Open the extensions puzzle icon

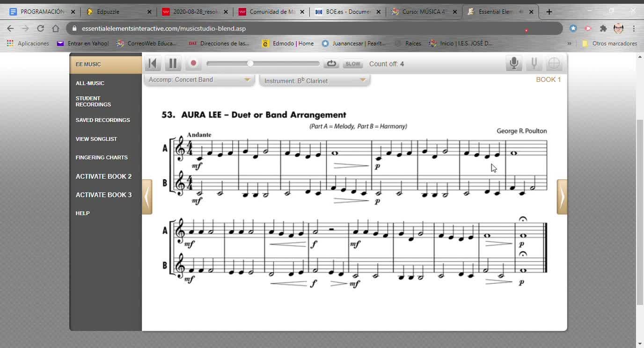click(x=603, y=29)
